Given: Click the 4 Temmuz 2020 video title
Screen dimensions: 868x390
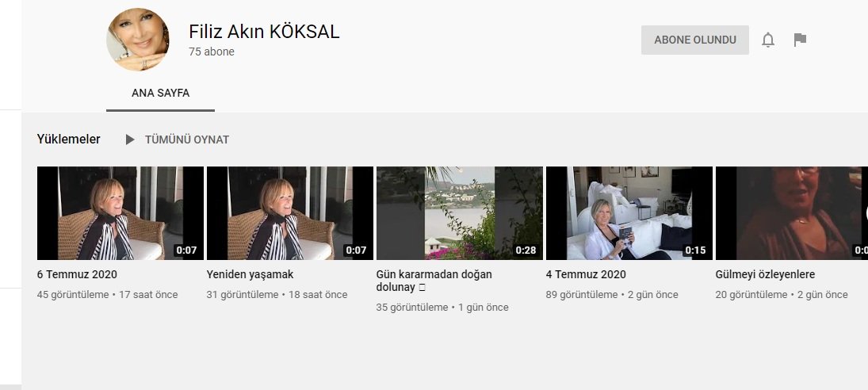Looking at the screenshot, I should 586,274.
